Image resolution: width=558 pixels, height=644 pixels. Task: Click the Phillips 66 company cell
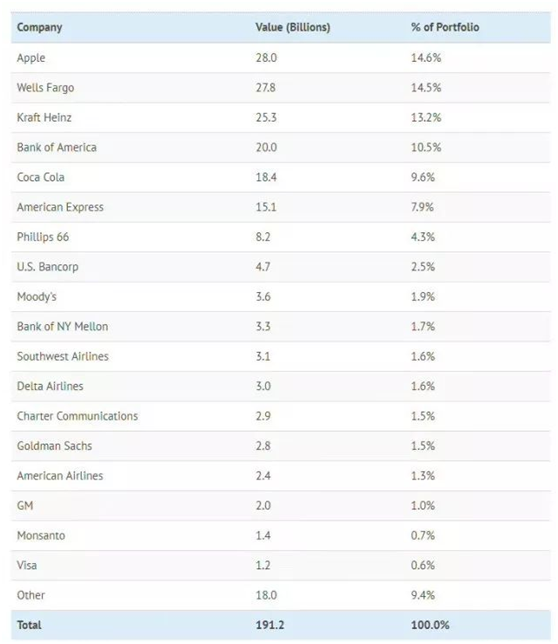click(x=43, y=237)
